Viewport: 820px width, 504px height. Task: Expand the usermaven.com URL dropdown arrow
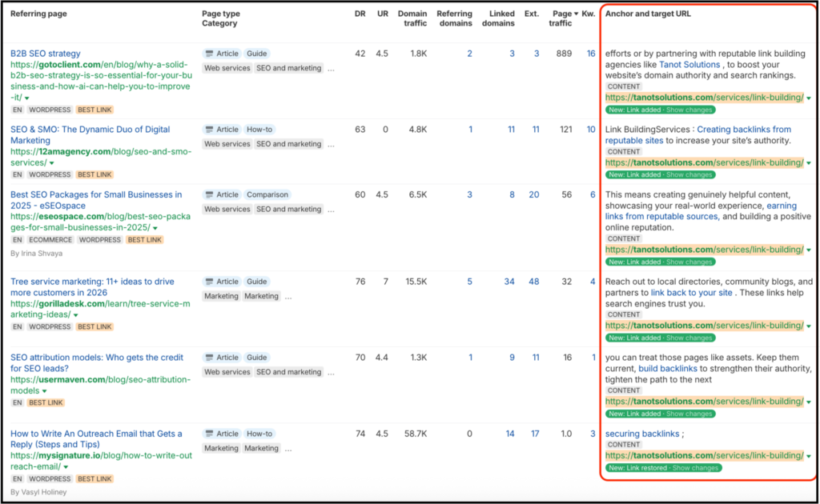pyautogui.click(x=45, y=391)
